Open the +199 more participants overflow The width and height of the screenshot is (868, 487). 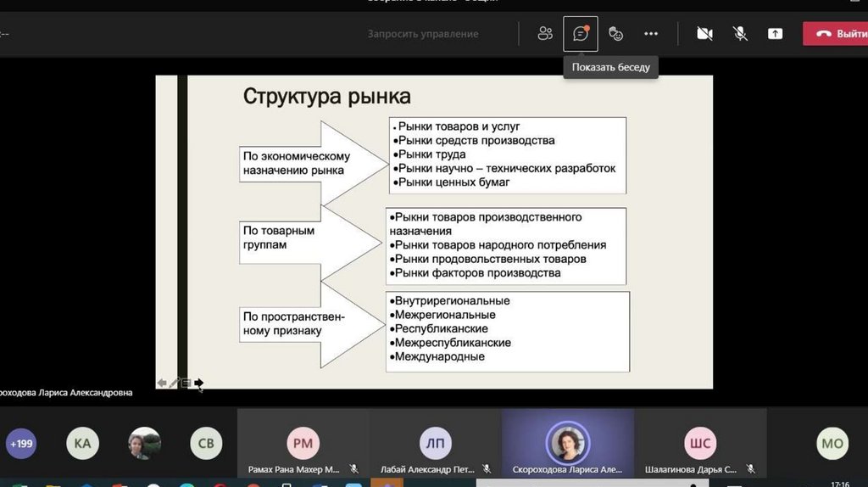[x=21, y=443]
